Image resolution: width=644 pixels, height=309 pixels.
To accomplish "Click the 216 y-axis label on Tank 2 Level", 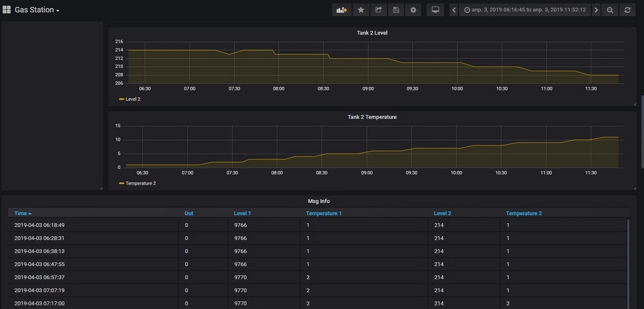I will point(119,42).
